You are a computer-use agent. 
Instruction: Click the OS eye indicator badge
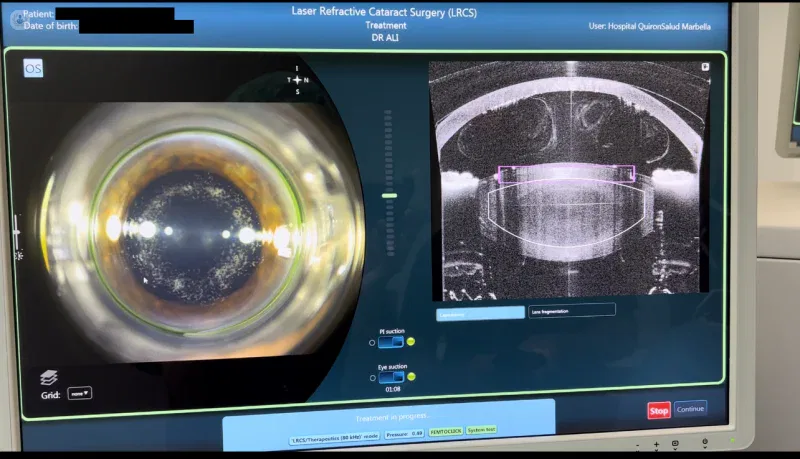coord(33,68)
